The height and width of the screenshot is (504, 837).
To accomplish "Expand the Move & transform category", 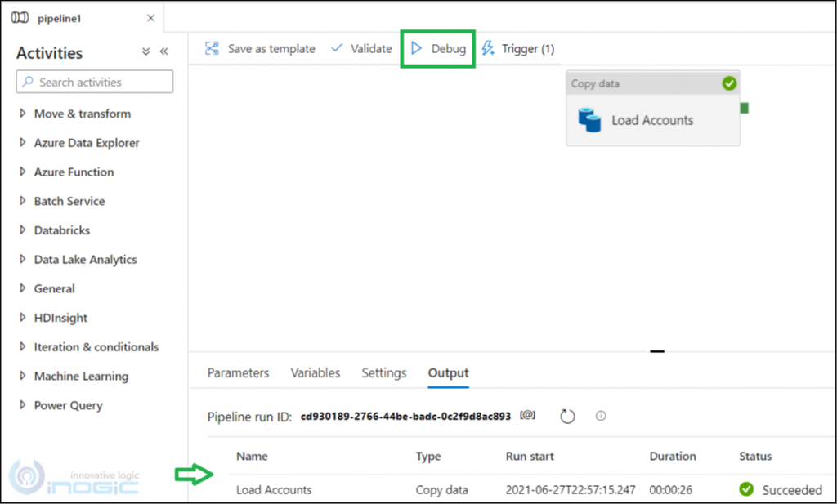I will [x=24, y=114].
